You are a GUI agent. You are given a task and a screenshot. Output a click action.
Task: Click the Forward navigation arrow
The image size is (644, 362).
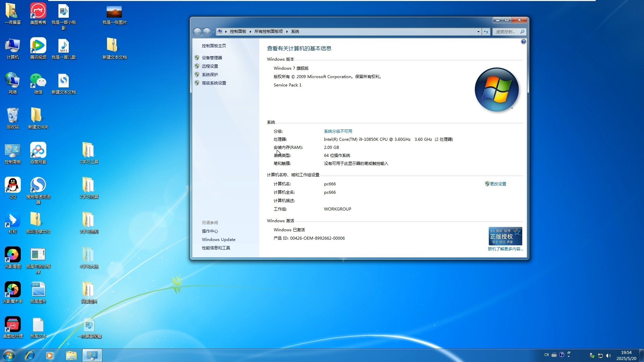[x=207, y=32]
